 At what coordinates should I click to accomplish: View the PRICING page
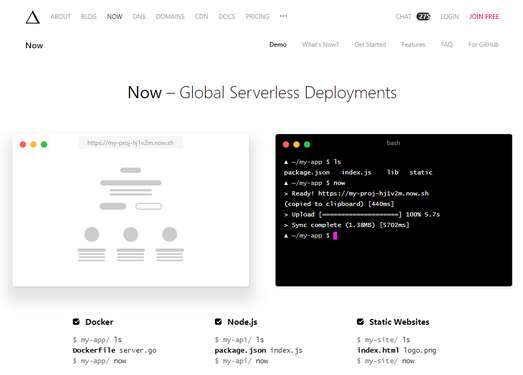click(x=257, y=16)
